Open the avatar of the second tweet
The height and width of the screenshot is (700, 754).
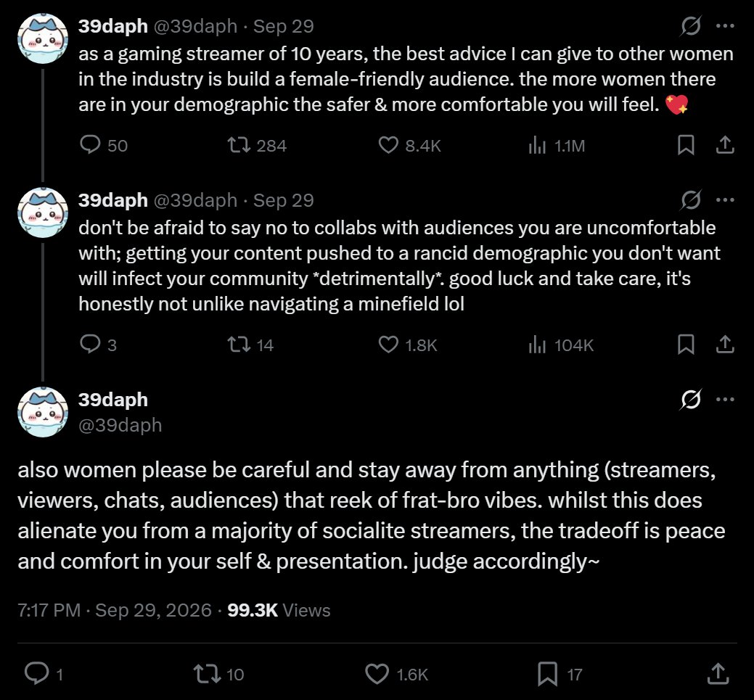(43, 213)
